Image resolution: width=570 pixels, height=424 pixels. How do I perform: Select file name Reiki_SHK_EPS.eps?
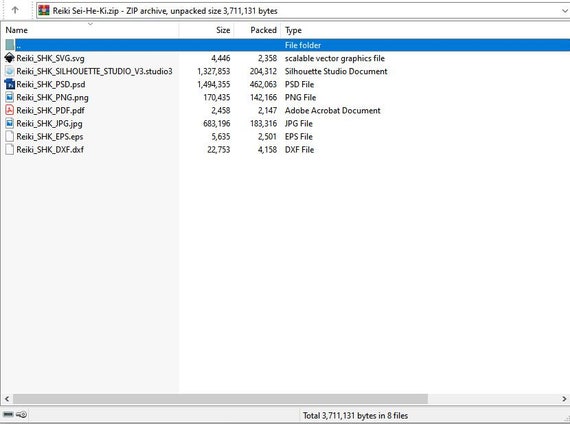(x=50, y=137)
